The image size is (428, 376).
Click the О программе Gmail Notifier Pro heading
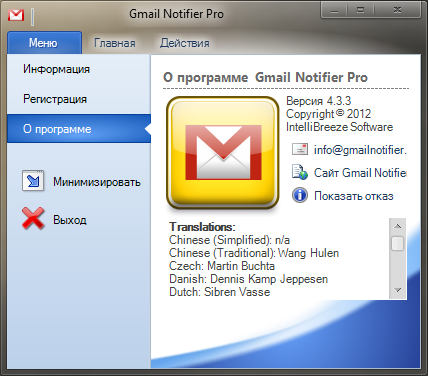[x=265, y=77]
